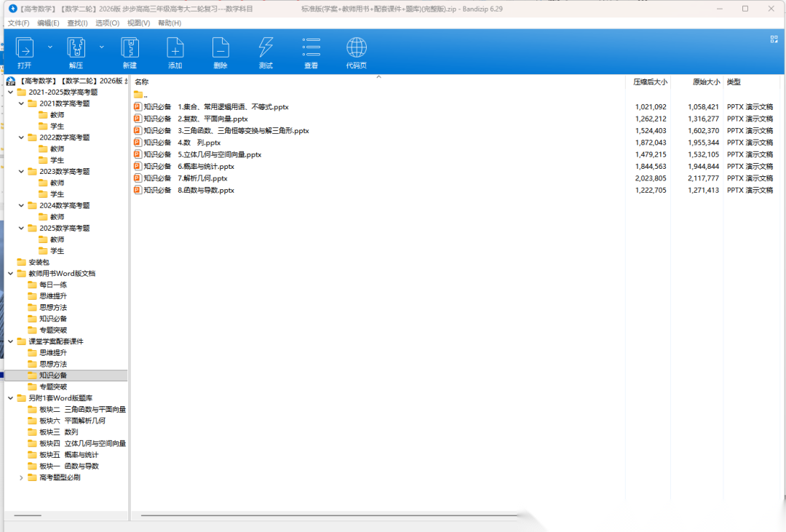Sort by the 压缩后大小 column header
Viewport: 786px width, 532px height.
tap(650, 82)
